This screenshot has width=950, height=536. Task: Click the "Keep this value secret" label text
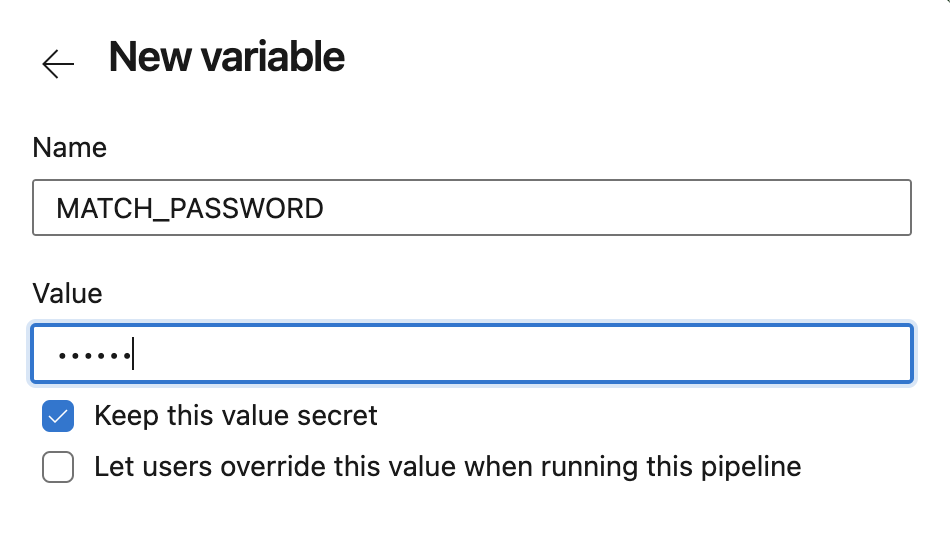(235, 416)
